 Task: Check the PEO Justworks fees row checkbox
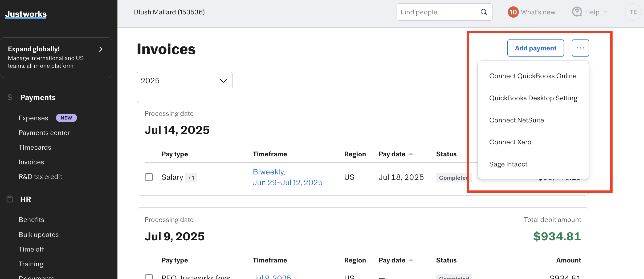(149, 277)
